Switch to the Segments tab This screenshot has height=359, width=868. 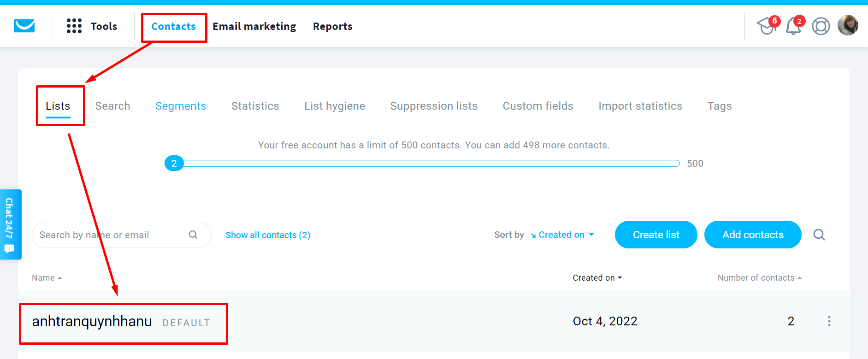181,106
